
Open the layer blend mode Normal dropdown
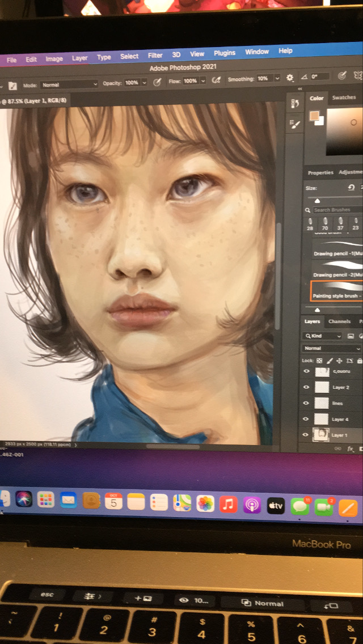coord(332,348)
